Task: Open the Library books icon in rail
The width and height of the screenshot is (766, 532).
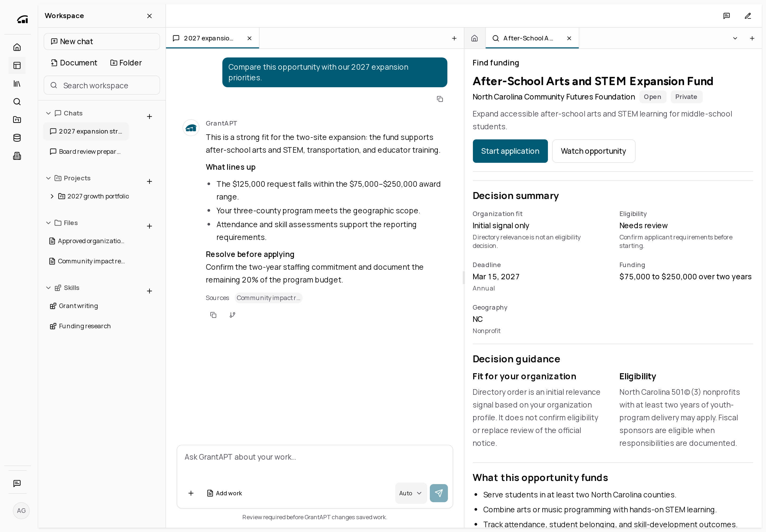Action: [17, 84]
